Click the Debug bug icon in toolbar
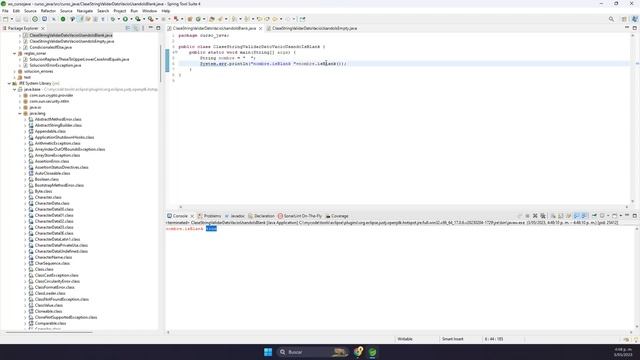 tap(113, 19)
